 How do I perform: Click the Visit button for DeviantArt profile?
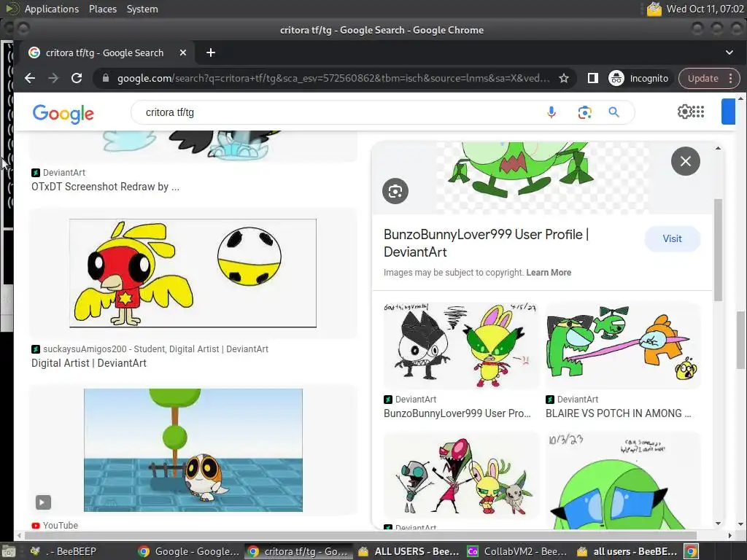pos(672,238)
